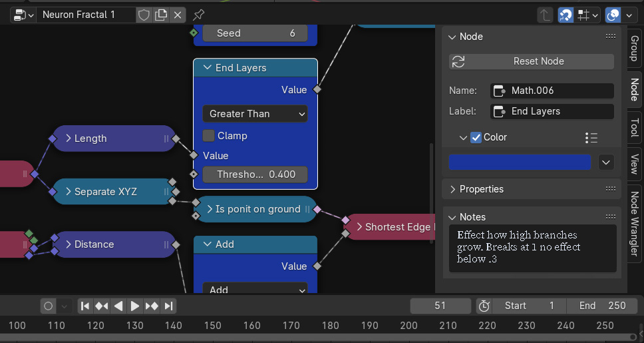Screen dimensions: 644x343
Task: Switch to the Group sidebar tab
Action: (635, 48)
